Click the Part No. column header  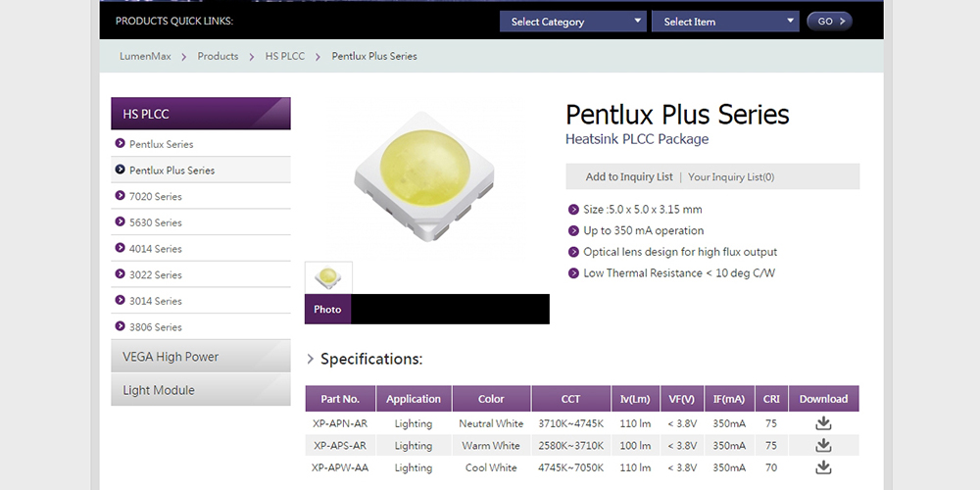pos(340,399)
